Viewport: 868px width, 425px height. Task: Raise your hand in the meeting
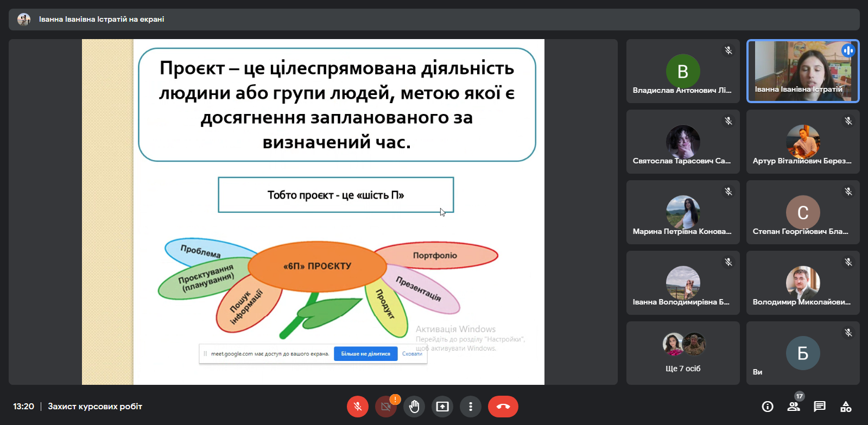coord(414,407)
